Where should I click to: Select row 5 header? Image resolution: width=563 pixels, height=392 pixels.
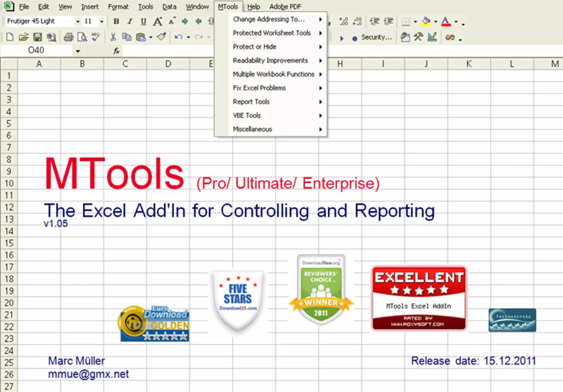(x=9, y=124)
